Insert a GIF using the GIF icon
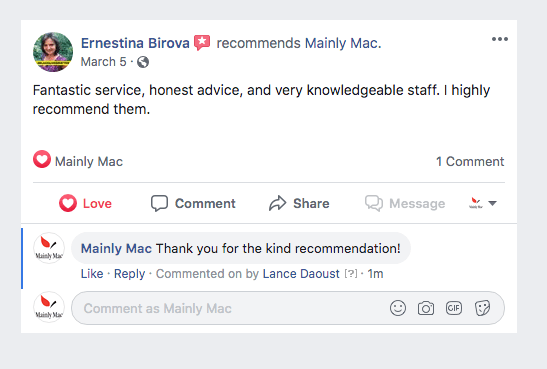 tap(454, 308)
